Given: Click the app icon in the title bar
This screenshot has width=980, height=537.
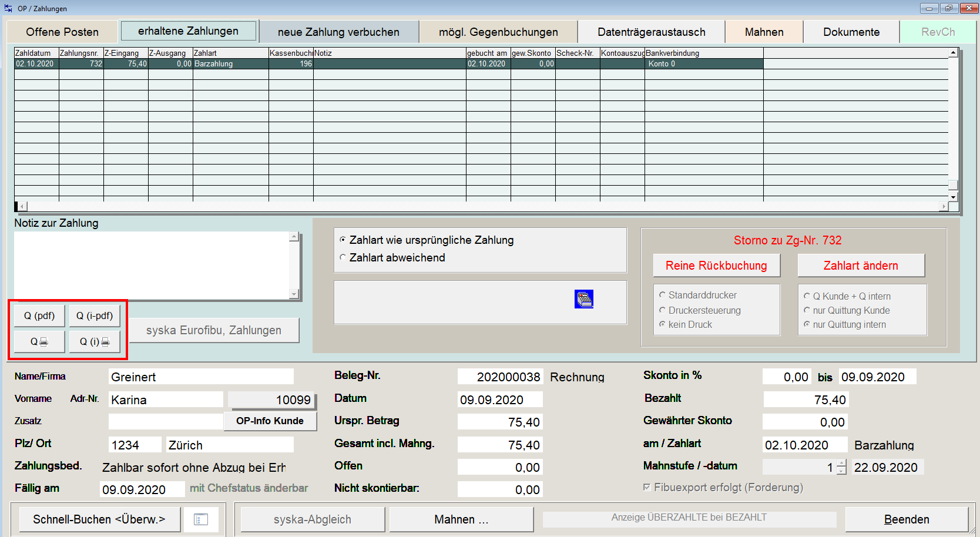Looking at the screenshot, I should (8, 8).
